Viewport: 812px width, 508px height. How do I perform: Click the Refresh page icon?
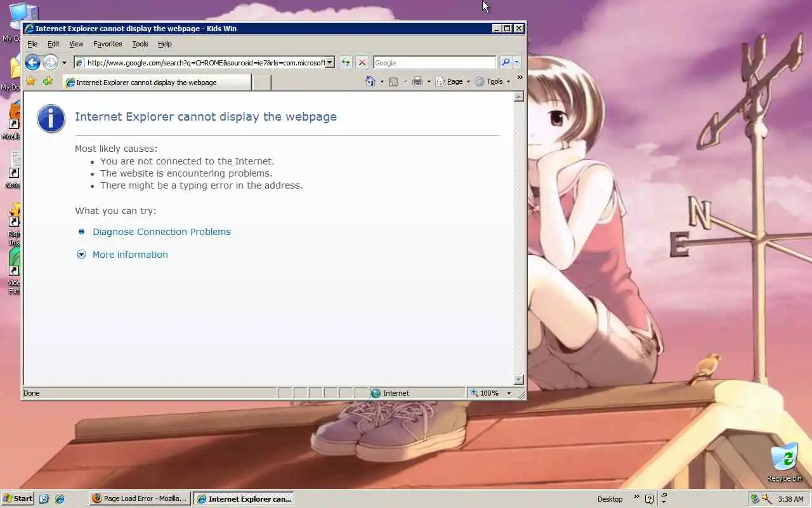point(345,62)
